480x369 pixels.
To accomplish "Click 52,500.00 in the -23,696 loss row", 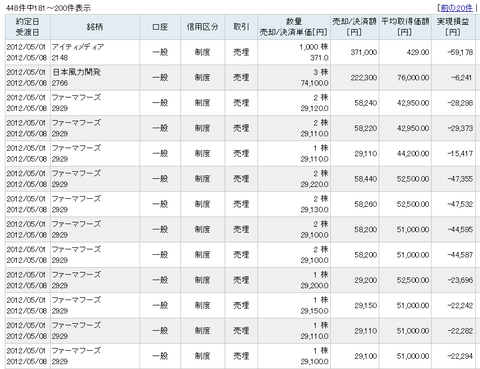I will pyautogui.click(x=413, y=280).
